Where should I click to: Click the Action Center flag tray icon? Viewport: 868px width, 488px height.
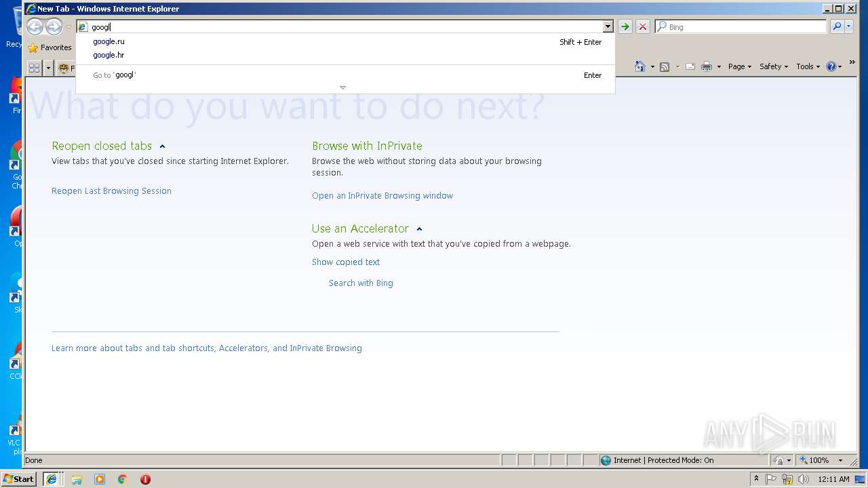pyautogui.click(x=772, y=479)
